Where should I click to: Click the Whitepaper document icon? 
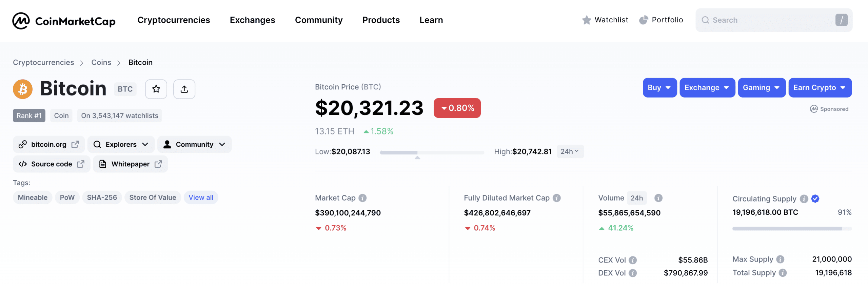[102, 164]
